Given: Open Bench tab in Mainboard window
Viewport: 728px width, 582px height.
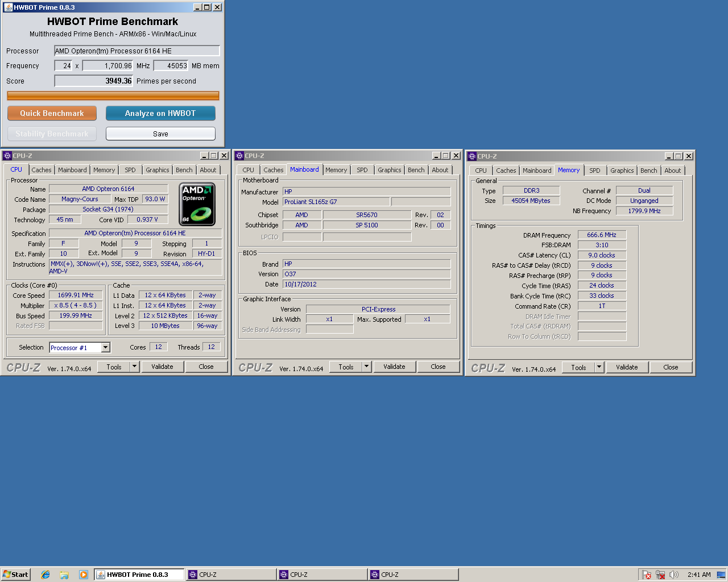Looking at the screenshot, I should point(416,170).
